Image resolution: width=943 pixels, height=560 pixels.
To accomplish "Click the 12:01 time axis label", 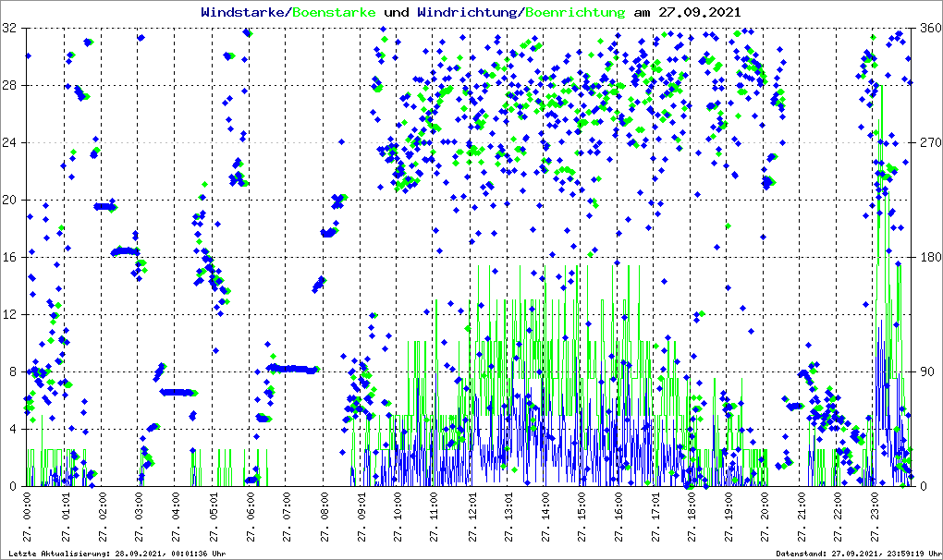I will click(x=471, y=517).
